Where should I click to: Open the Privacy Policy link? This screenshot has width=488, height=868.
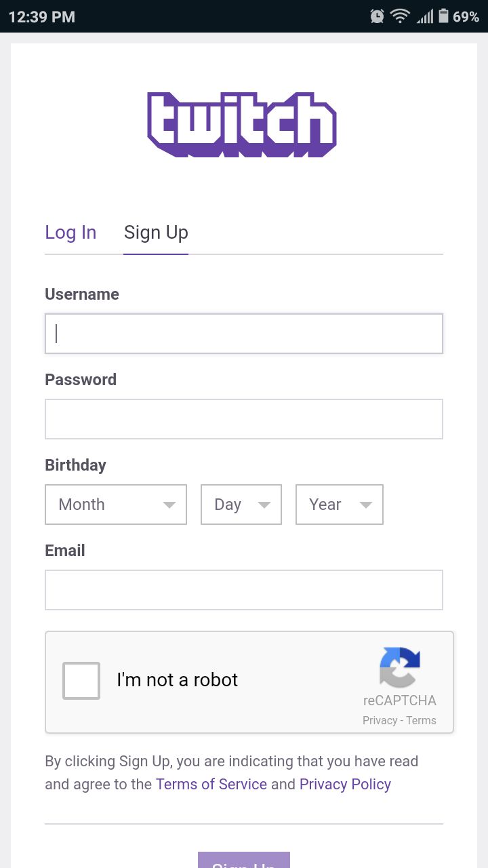[345, 784]
